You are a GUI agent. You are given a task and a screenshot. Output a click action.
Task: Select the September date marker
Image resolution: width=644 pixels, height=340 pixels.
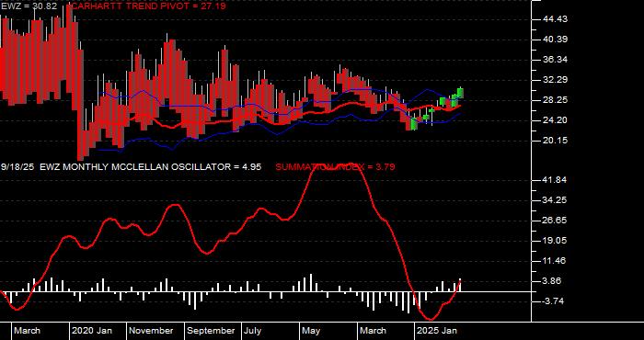click(x=211, y=331)
